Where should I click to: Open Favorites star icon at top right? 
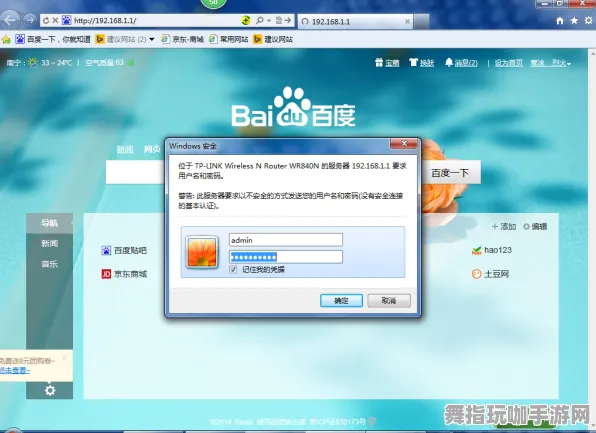[x=574, y=21]
